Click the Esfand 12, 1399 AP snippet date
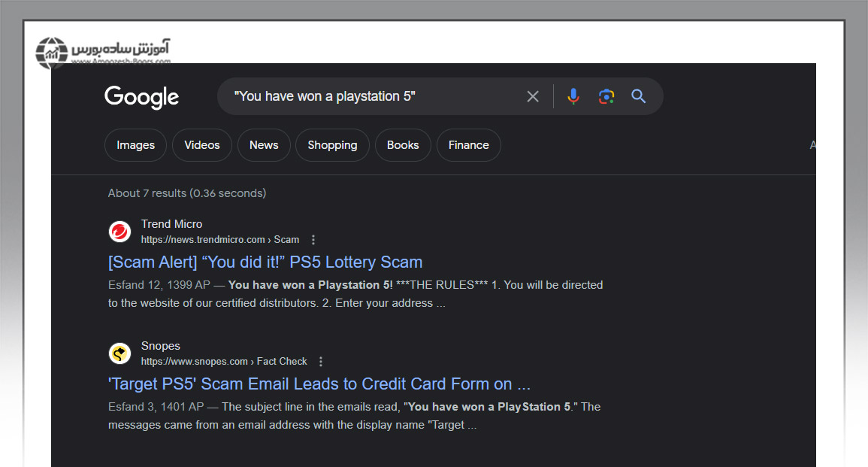The height and width of the screenshot is (467, 868). coord(159,285)
